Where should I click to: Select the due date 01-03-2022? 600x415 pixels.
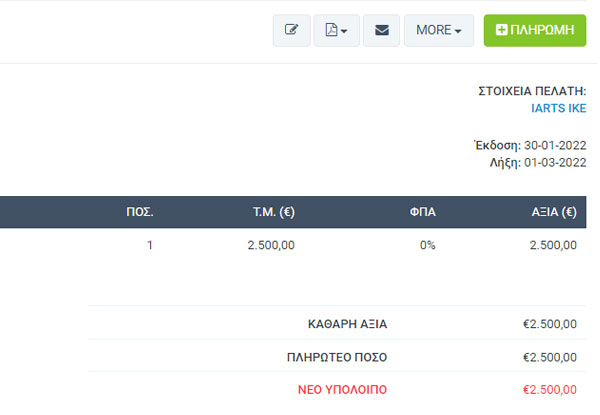[555, 163]
